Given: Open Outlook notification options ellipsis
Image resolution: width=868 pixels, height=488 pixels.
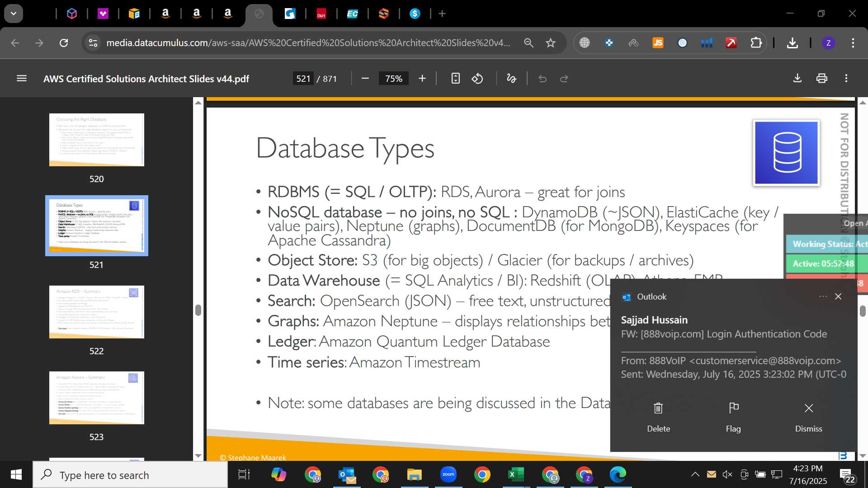Looking at the screenshot, I should click(823, 296).
